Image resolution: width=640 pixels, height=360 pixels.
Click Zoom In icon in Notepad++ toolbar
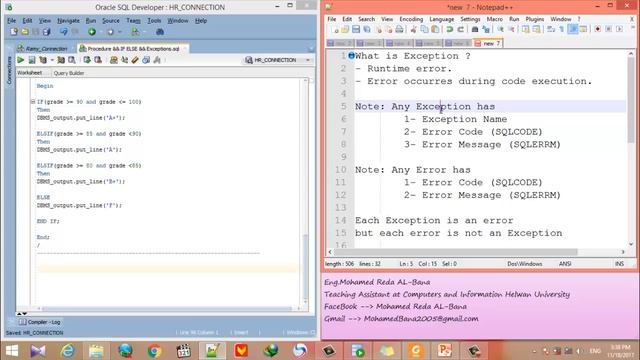pos(500,29)
